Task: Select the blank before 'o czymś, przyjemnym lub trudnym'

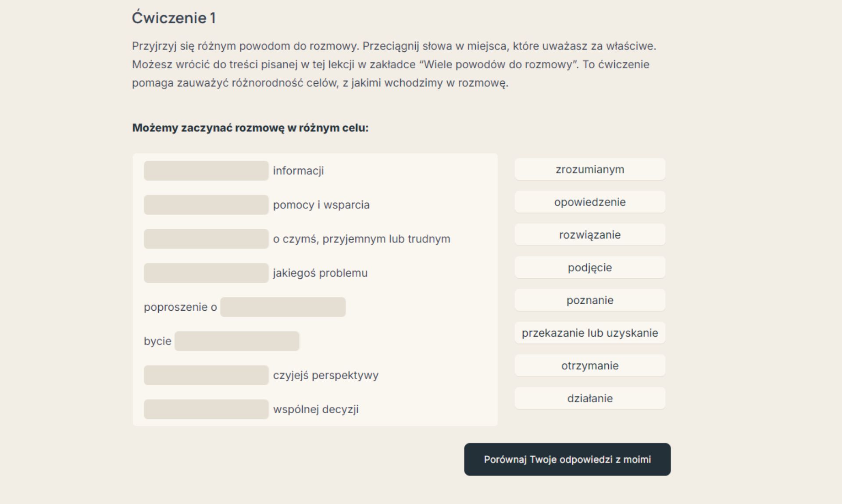Action: [x=206, y=239]
